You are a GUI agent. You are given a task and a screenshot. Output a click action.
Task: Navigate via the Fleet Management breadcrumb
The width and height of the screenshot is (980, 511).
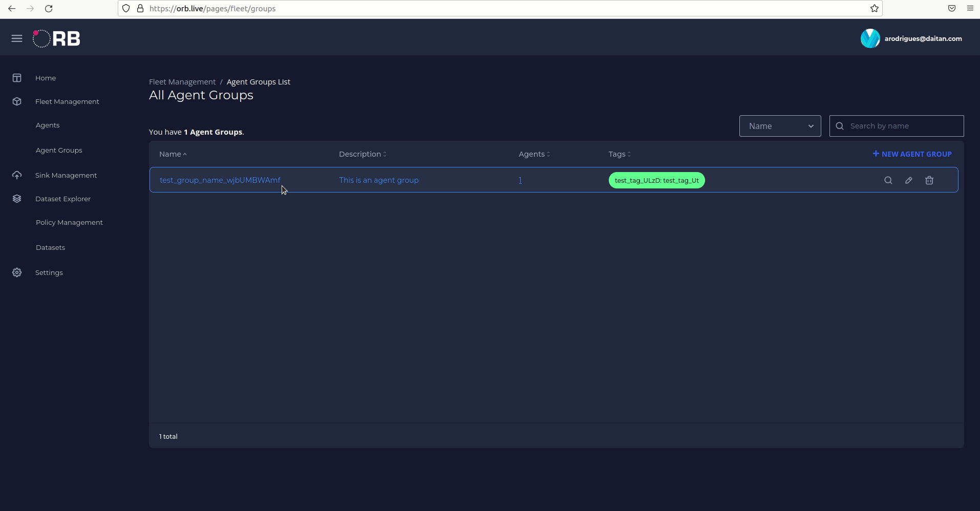click(182, 81)
